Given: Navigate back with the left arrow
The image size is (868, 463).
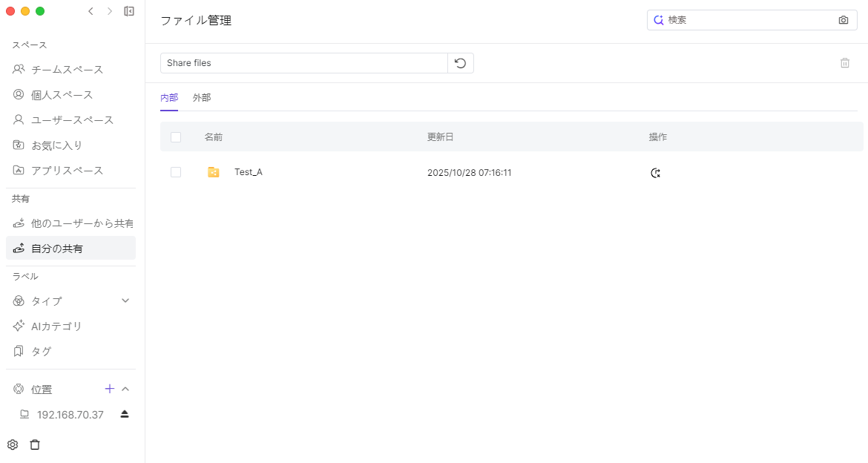Looking at the screenshot, I should [x=91, y=11].
